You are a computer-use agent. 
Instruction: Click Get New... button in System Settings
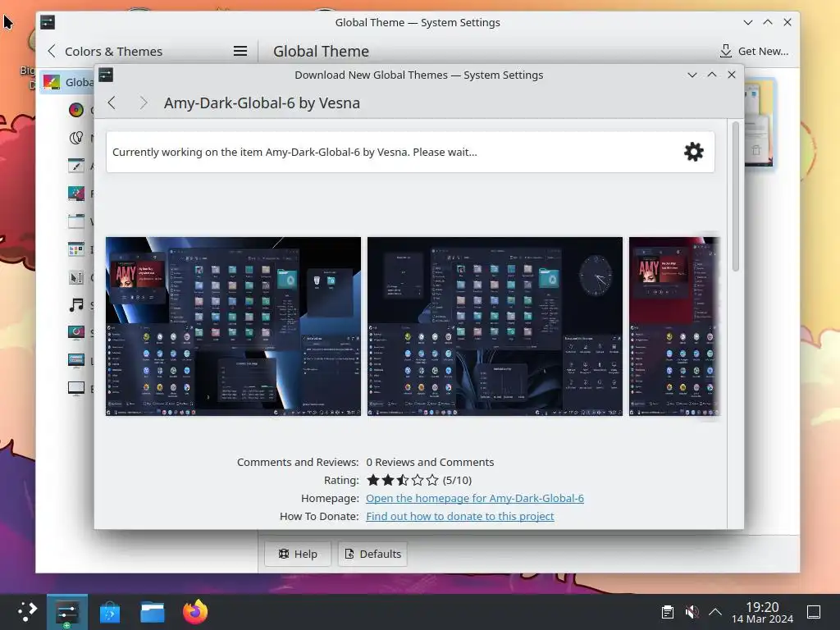point(754,52)
